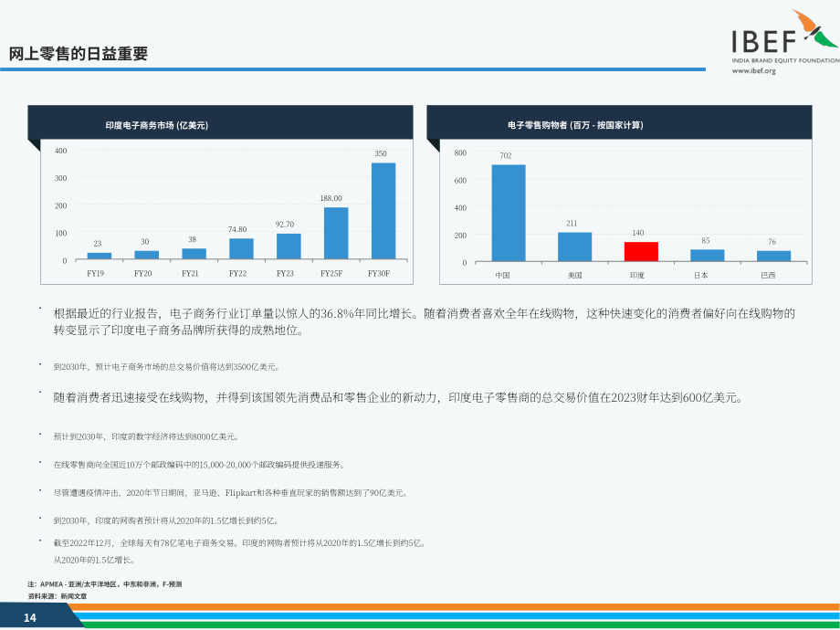Screen dimensions: 840x630
Task: Click the data label 23
Action: 98,244
